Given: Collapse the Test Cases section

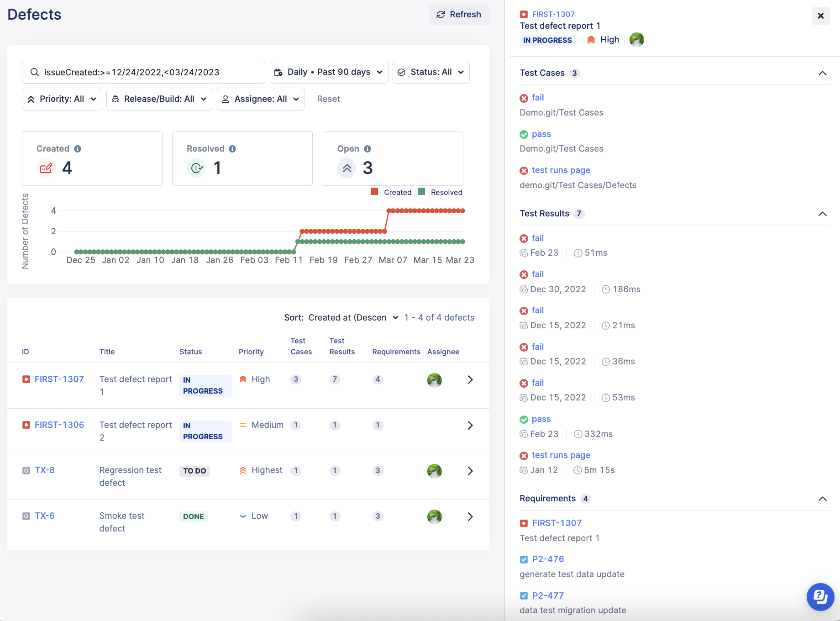Looking at the screenshot, I should tap(823, 73).
